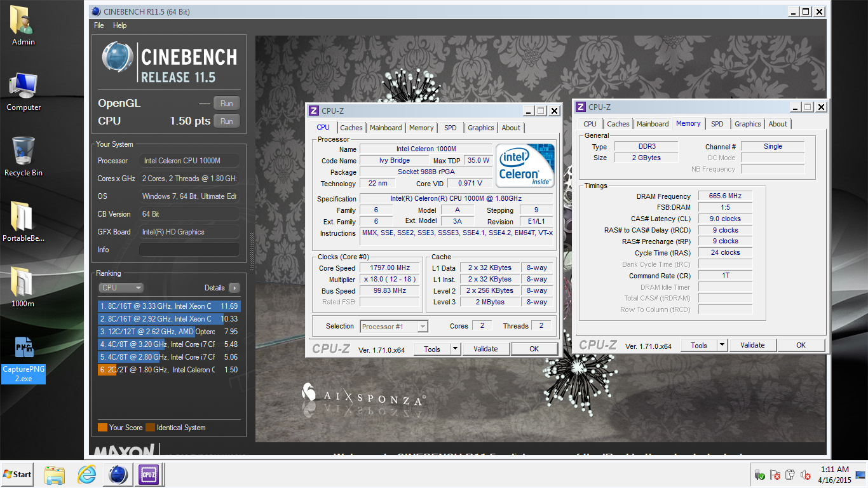
Task: Click Tools button in CPU-Z Memory window
Action: [x=699, y=345]
